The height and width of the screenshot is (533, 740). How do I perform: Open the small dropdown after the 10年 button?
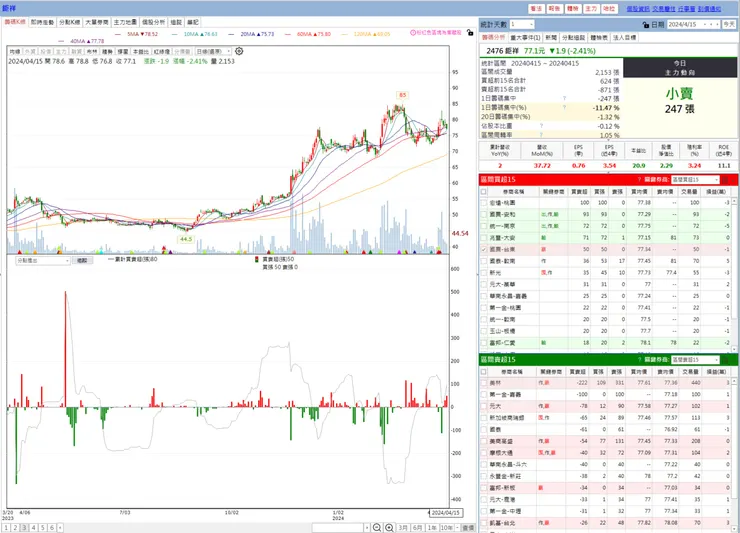tap(458, 528)
